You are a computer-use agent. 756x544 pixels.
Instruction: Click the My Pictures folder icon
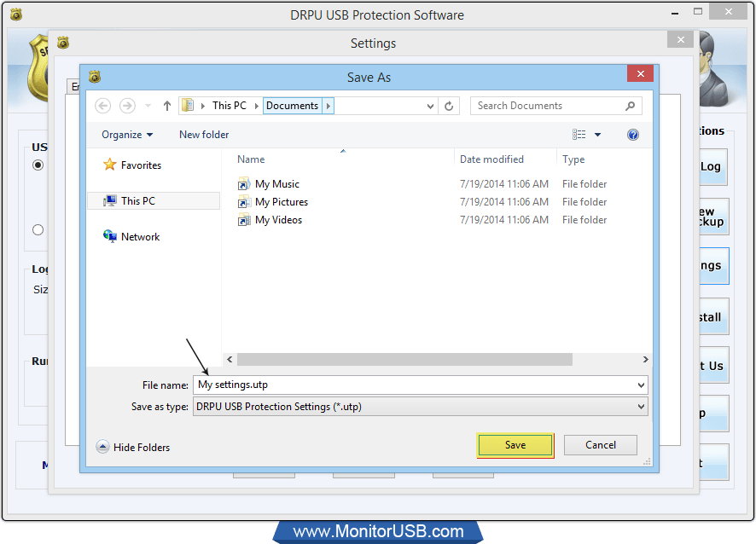(244, 202)
